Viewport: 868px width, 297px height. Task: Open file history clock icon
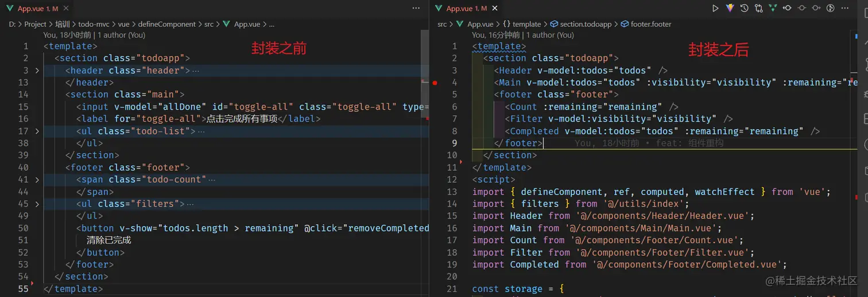click(744, 8)
